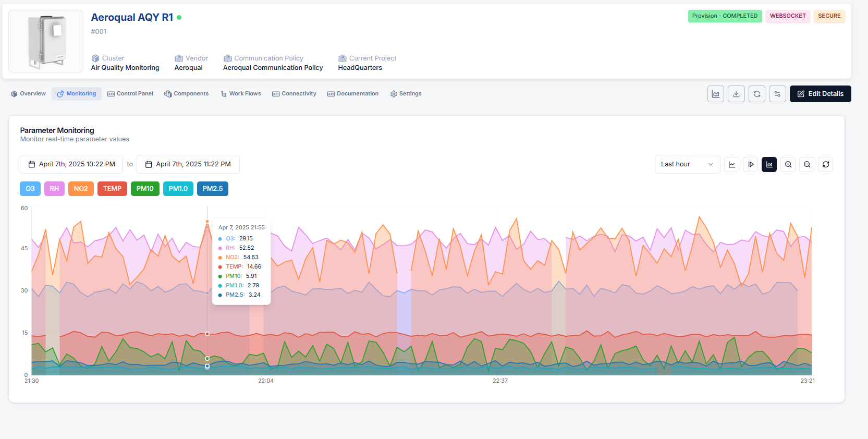The height and width of the screenshot is (439, 868).
Task: Start live playback of chart data
Action: (x=751, y=165)
